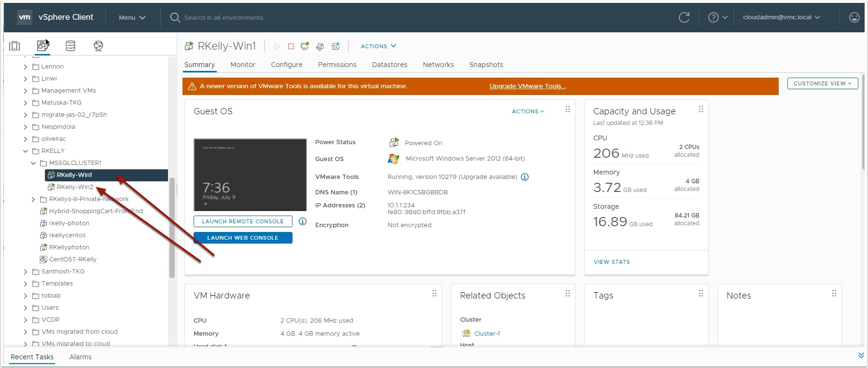Open the Storage inventory view

point(70,46)
